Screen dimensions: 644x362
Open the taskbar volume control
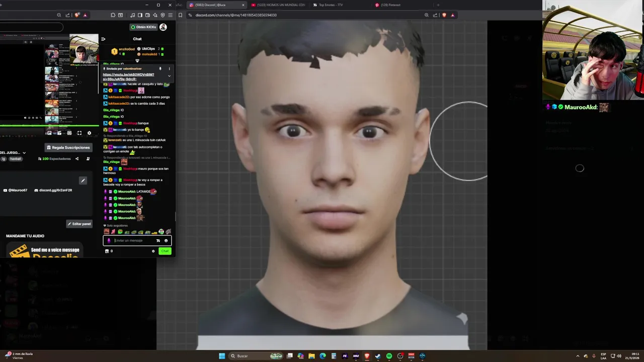[x=619, y=356]
